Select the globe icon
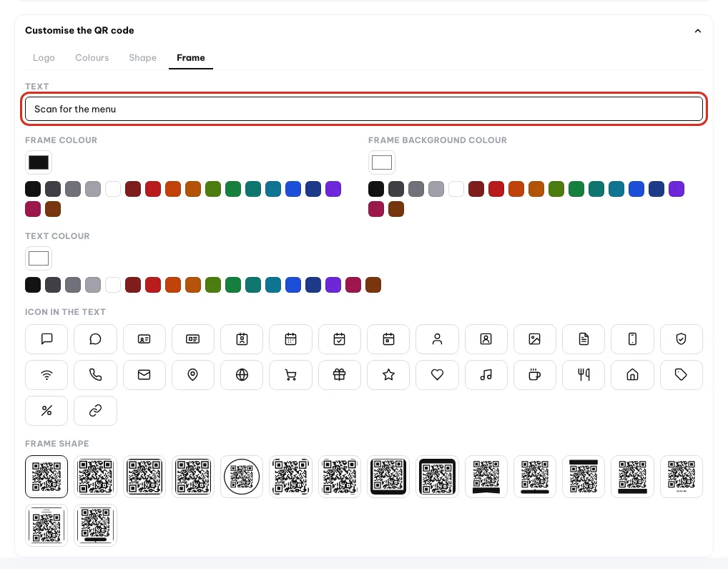 pyautogui.click(x=242, y=375)
